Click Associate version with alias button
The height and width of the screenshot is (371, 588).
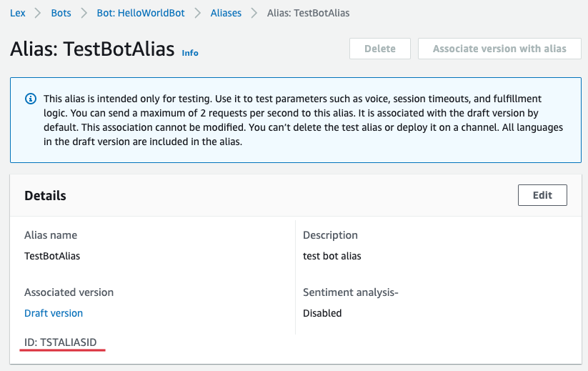[x=499, y=49]
